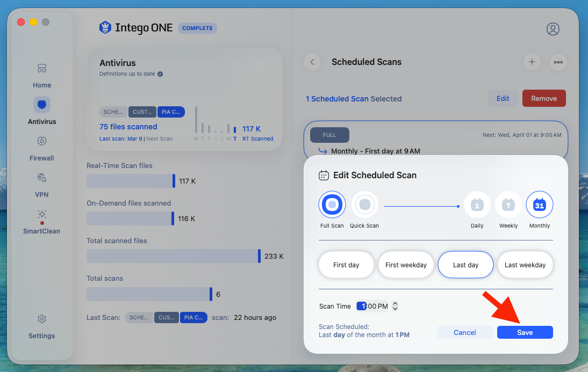Set frequency to Monthly
Image resolution: width=588 pixels, height=372 pixels.
tap(539, 205)
